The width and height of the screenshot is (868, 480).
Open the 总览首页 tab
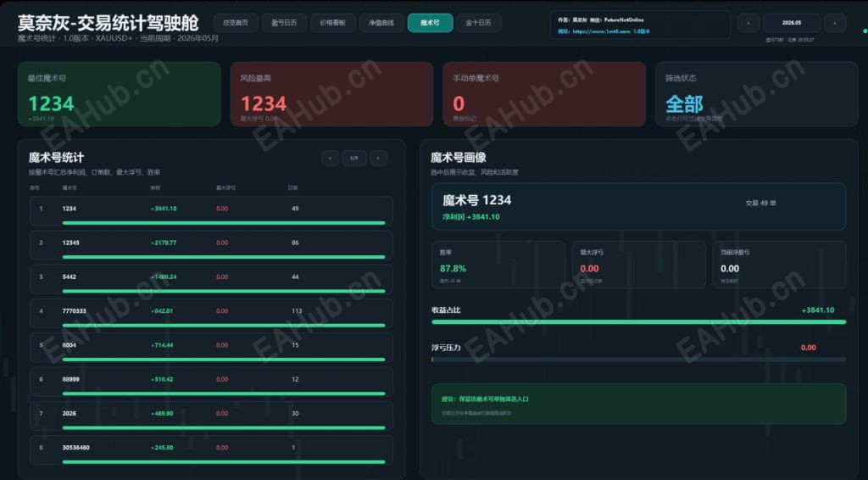pyautogui.click(x=236, y=23)
